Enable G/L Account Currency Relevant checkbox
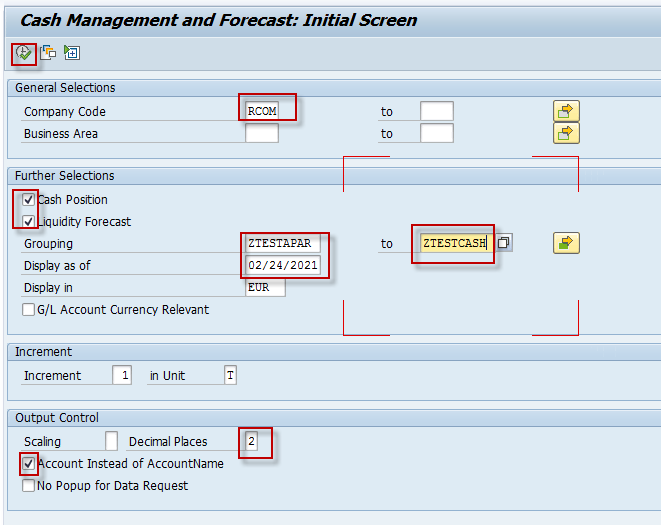Image resolution: width=661 pixels, height=525 pixels. point(28,310)
